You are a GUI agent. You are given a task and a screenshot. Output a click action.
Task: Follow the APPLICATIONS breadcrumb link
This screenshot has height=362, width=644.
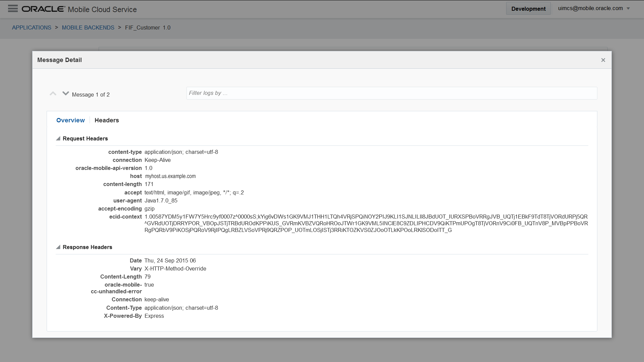(32, 27)
